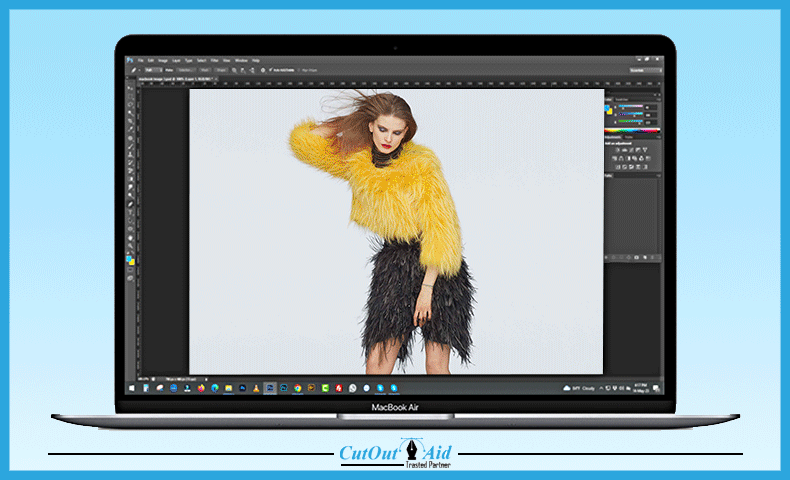
Task: Click the Photoshop Ps logo icon
Action: (130, 60)
